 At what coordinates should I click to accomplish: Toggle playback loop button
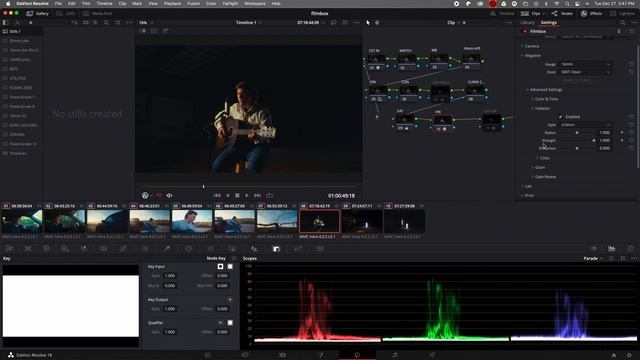[x=269, y=196]
